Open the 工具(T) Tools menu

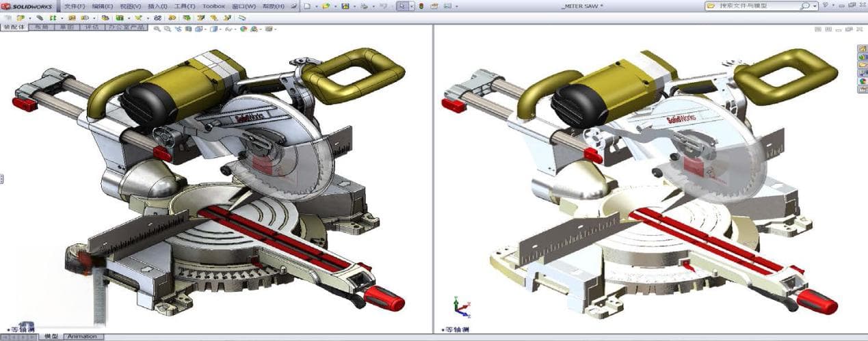185,6
